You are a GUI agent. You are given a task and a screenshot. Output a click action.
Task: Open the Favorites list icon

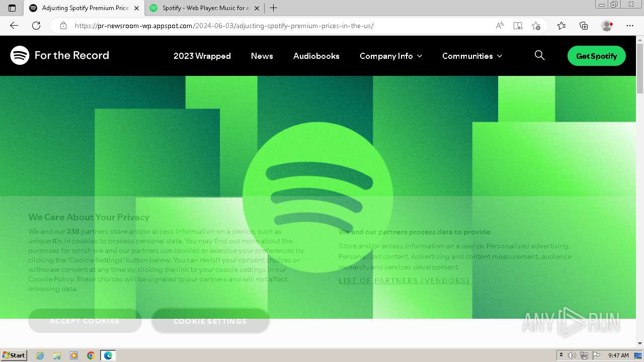[561, 26]
